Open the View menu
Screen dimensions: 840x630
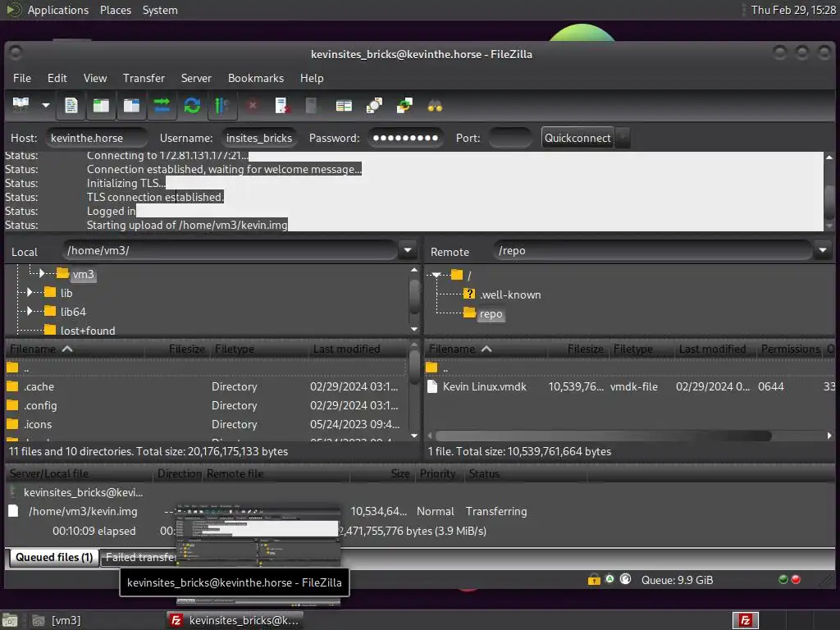95,78
